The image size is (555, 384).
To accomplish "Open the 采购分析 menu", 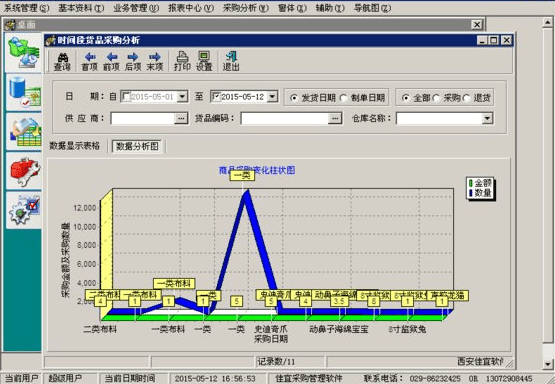I will tap(246, 8).
